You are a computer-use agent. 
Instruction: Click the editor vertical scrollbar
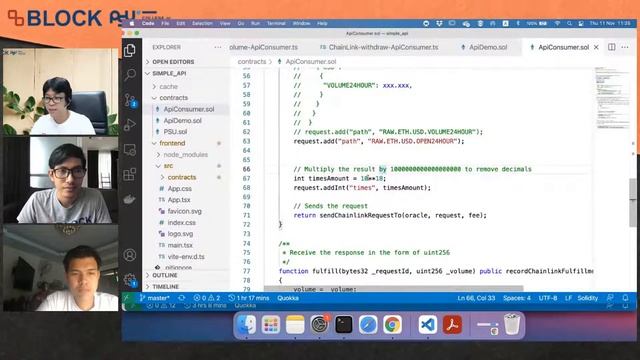point(633,202)
